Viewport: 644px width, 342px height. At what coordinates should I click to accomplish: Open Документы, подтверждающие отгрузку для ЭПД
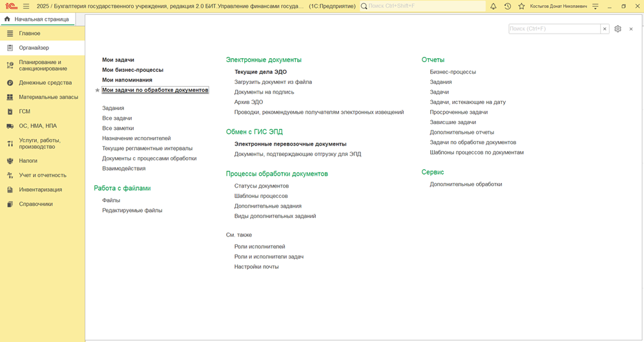coord(298,154)
